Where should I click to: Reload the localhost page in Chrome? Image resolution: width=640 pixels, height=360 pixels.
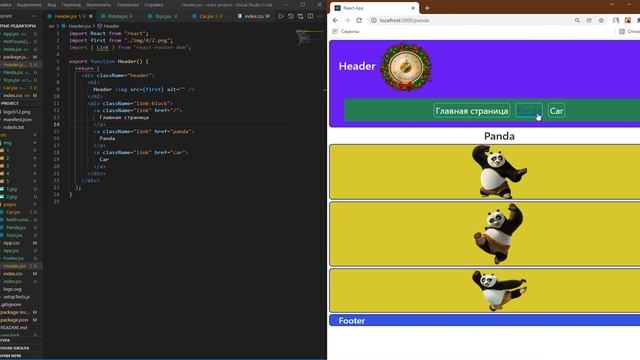[x=359, y=20]
